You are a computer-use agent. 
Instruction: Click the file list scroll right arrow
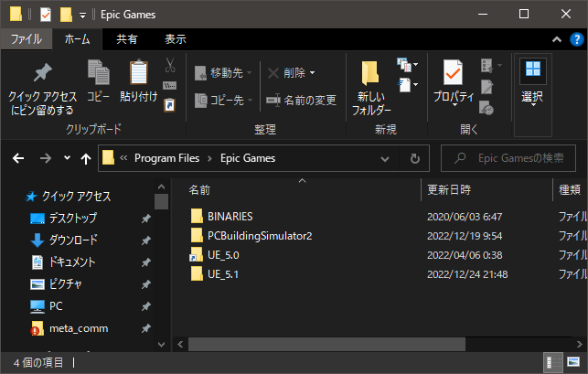pyautogui.click(x=579, y=344)
